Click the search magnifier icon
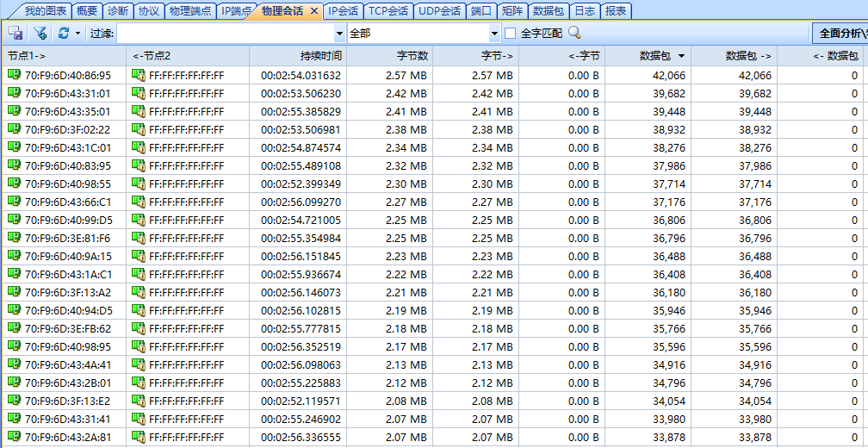This screenshot has width=868, height=448. [574, 34]
